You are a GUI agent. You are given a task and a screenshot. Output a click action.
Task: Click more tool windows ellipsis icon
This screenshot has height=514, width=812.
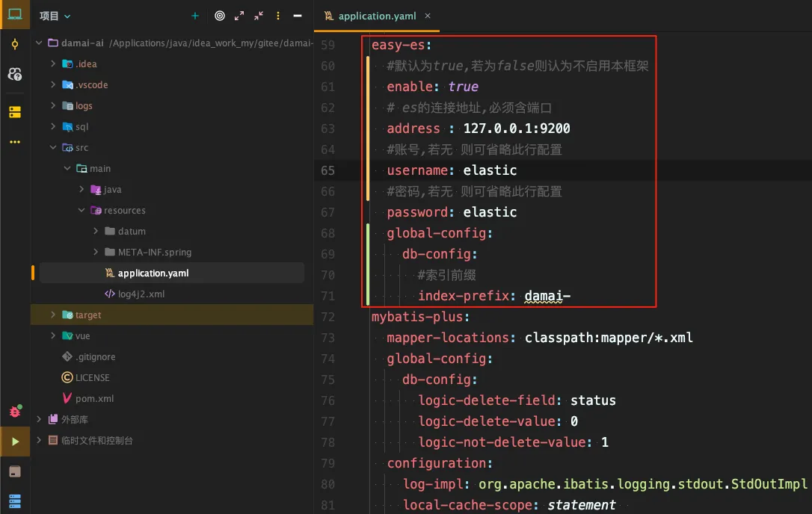coord(15,141)
